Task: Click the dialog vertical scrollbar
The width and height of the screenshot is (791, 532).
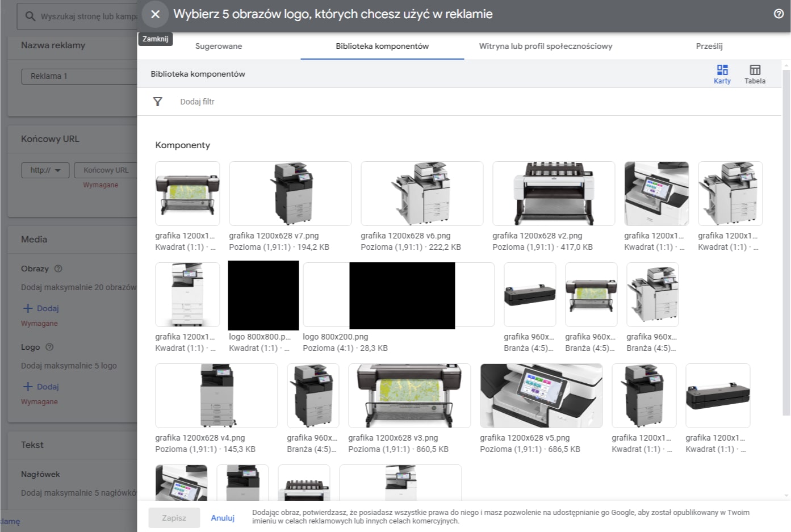Action: pos(786,241)
